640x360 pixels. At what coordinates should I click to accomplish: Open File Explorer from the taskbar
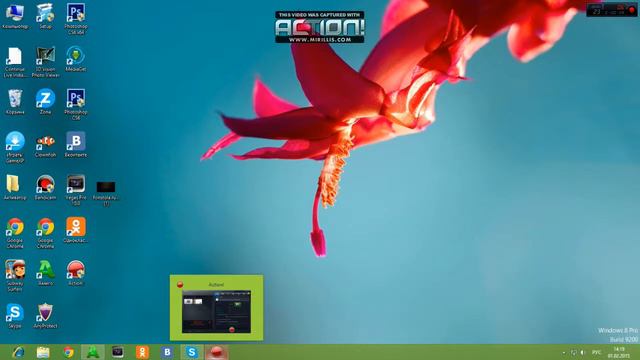[x=43, y=352]
